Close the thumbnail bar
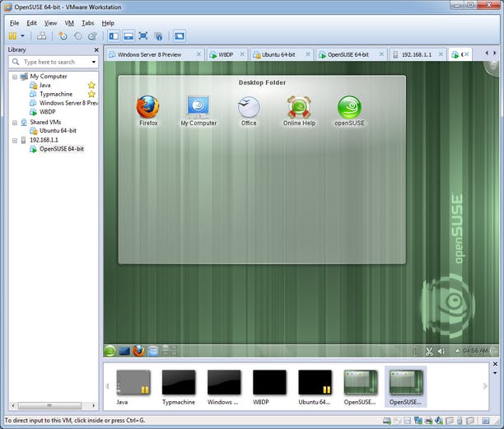Viewport: 504px width, 429px height. pyautogui.click(x=495, y=364)
